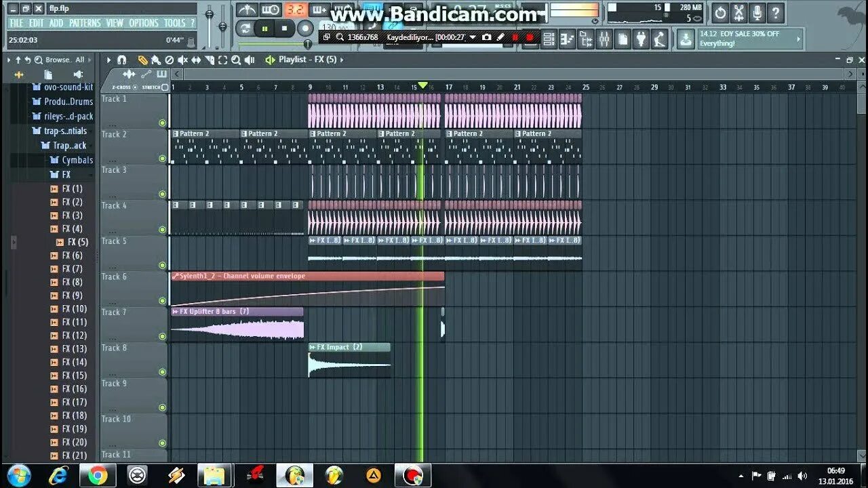Image resolution: width=868 pixels, height=488 pixels.
Task: Expand the Cymbals folder in browser
Action: coord(73,160)
